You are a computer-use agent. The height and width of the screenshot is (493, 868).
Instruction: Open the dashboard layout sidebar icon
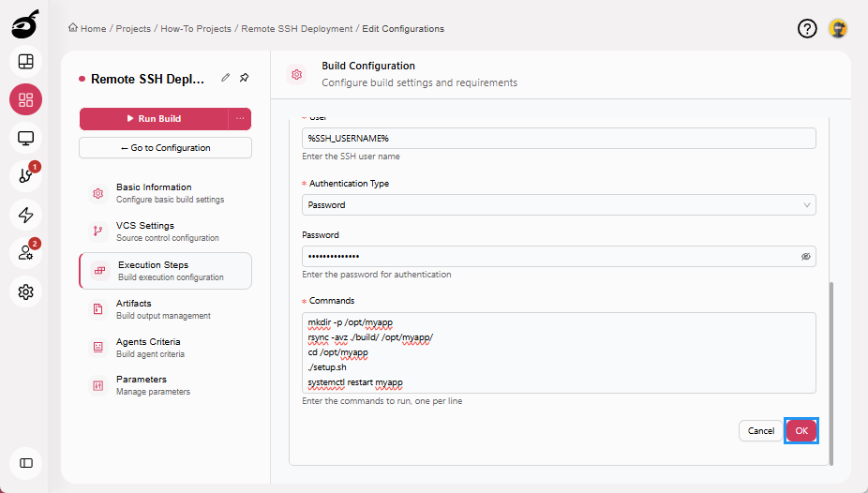coord(26,62)
